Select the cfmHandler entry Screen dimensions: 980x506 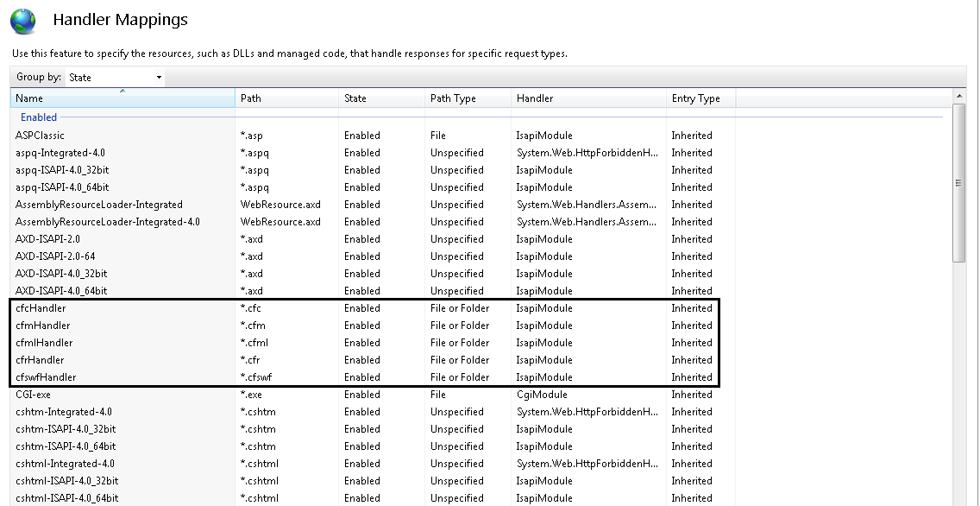click(x=43, y=326)
